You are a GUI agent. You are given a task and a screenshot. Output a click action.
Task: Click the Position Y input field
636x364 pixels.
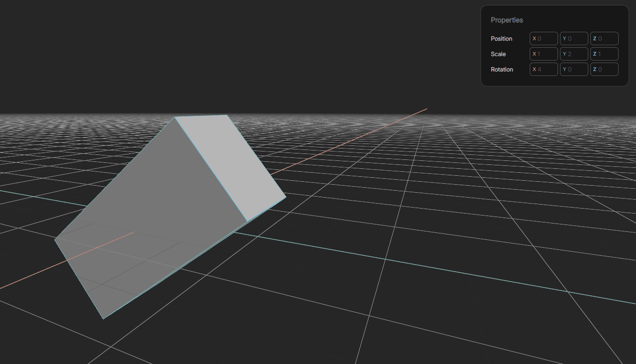574,39
